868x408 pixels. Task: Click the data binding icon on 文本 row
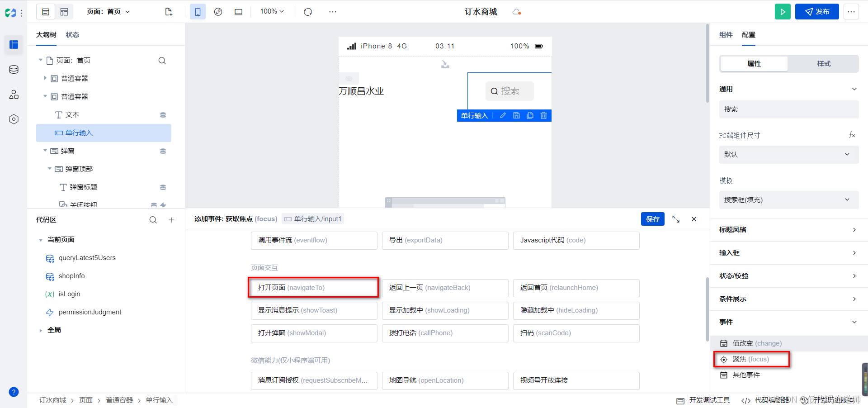click(163, 115)
